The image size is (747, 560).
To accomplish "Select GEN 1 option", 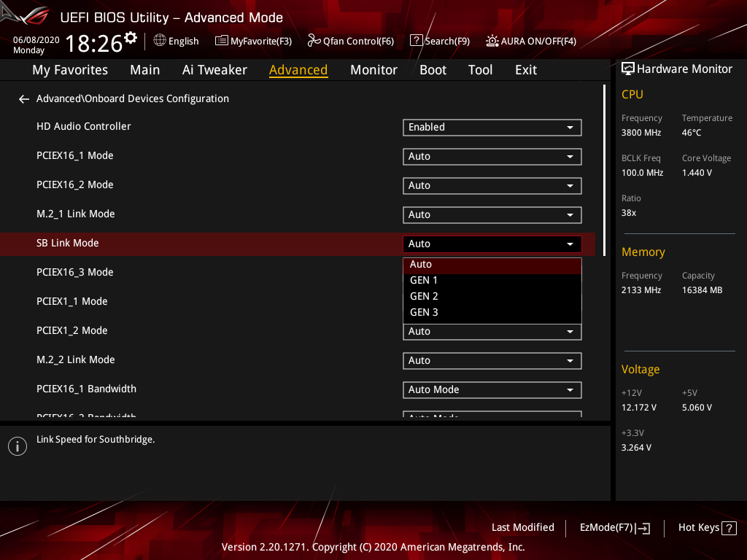I will (492, 281).
